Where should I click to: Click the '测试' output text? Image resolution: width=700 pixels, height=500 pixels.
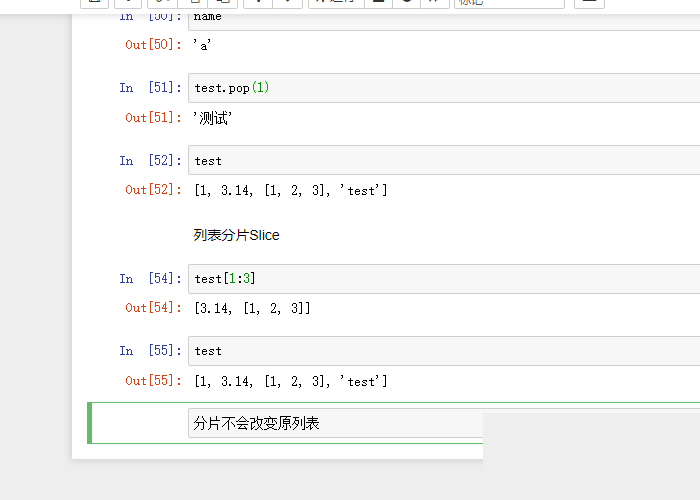tap(213, 118)
